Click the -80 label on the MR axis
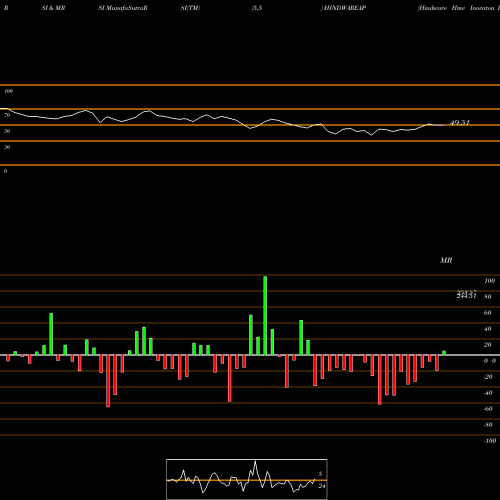 (x=488, y=425)
